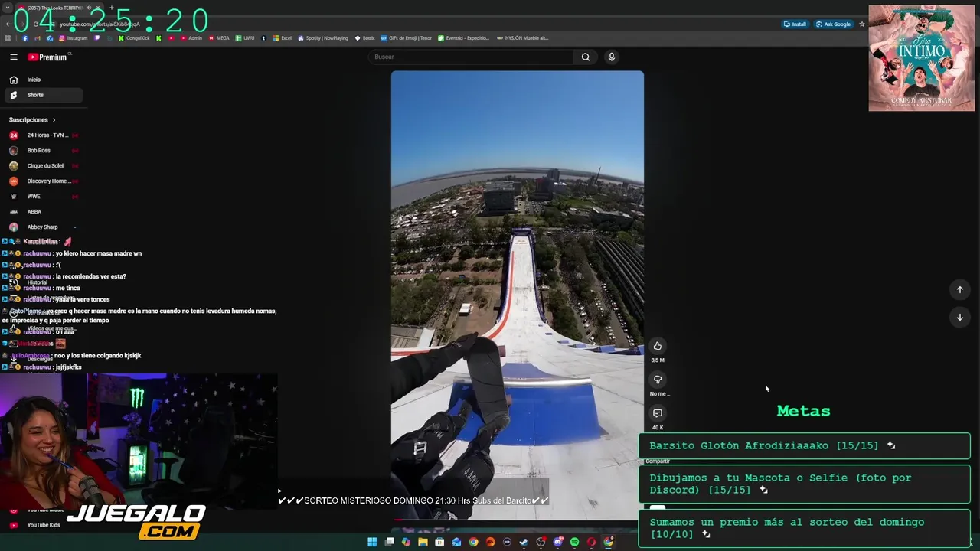Open the Botrix bookmark
The image size is (980, 551).
tap(364, 38)
